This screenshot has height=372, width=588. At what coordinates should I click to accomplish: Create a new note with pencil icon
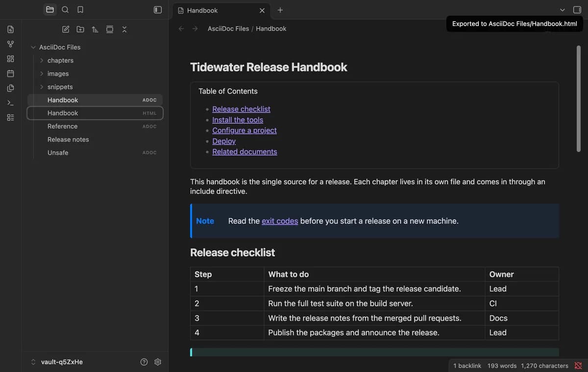tap(66, 29)
